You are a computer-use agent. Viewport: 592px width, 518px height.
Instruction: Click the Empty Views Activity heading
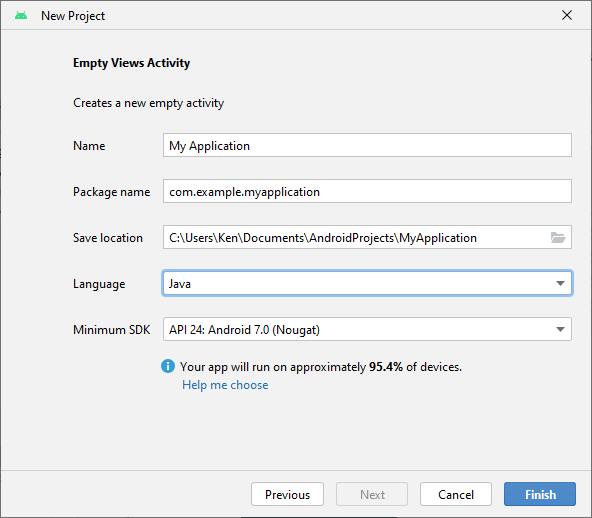pyautogui.click(x=131, y=63)
